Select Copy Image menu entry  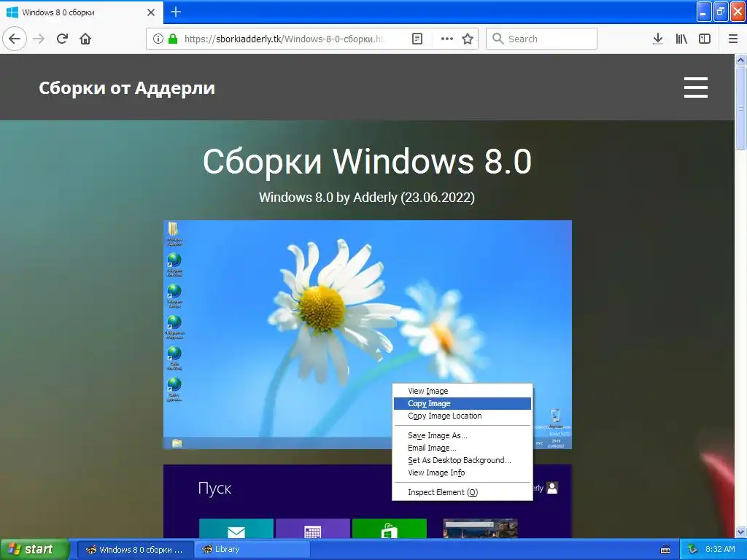click(462, 403)
